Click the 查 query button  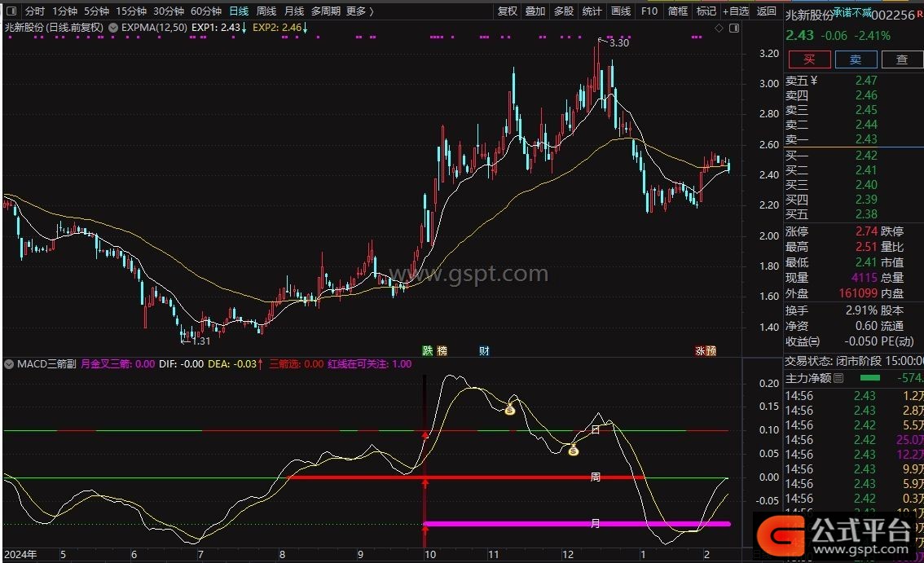pos(902,59)
